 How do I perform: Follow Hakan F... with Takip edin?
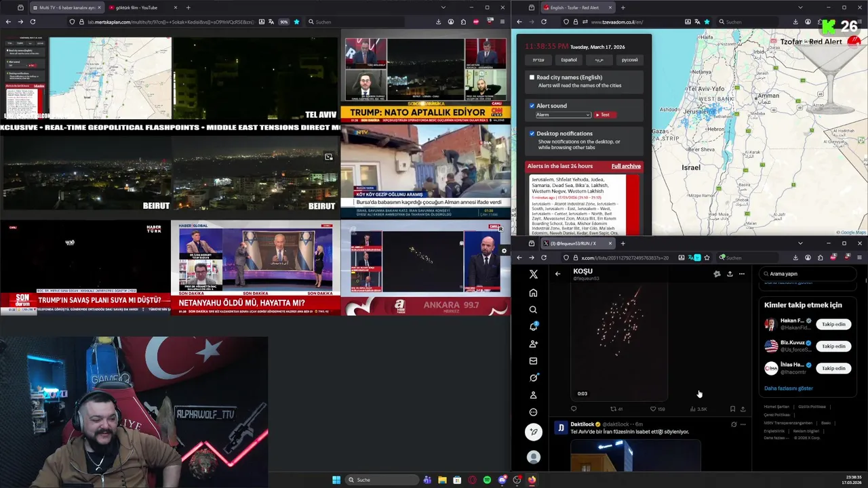click(833, 324)
